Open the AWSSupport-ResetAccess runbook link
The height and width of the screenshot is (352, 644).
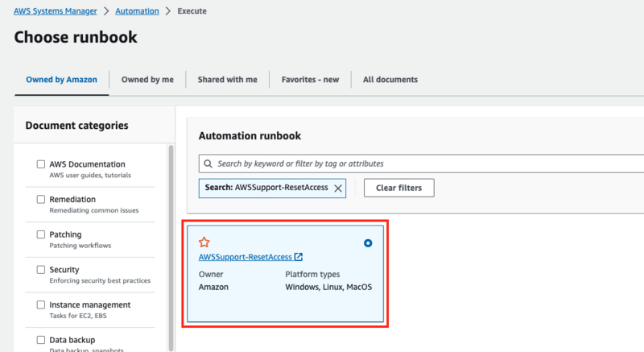tap(246, 257)
